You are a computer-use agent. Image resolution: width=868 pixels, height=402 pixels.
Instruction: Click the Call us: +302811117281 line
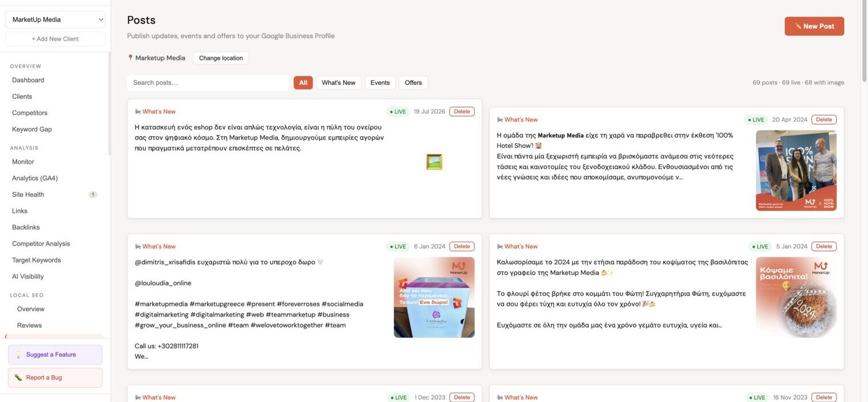point(166,346)
